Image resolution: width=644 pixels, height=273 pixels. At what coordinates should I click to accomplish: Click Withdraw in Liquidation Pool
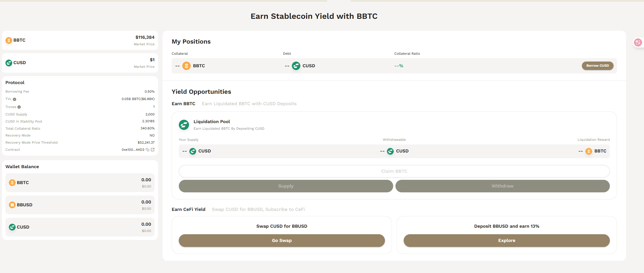(503, 186)
